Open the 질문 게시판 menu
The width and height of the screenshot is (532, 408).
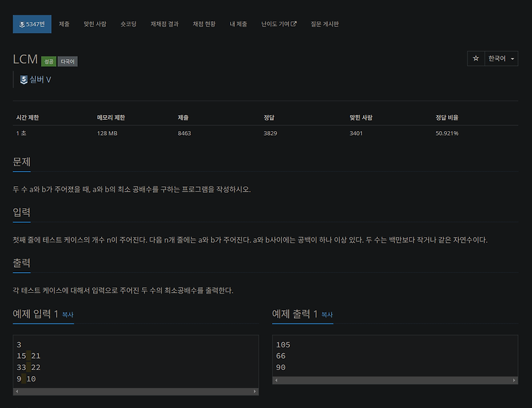pyautogui.click(x=327, y=24)
